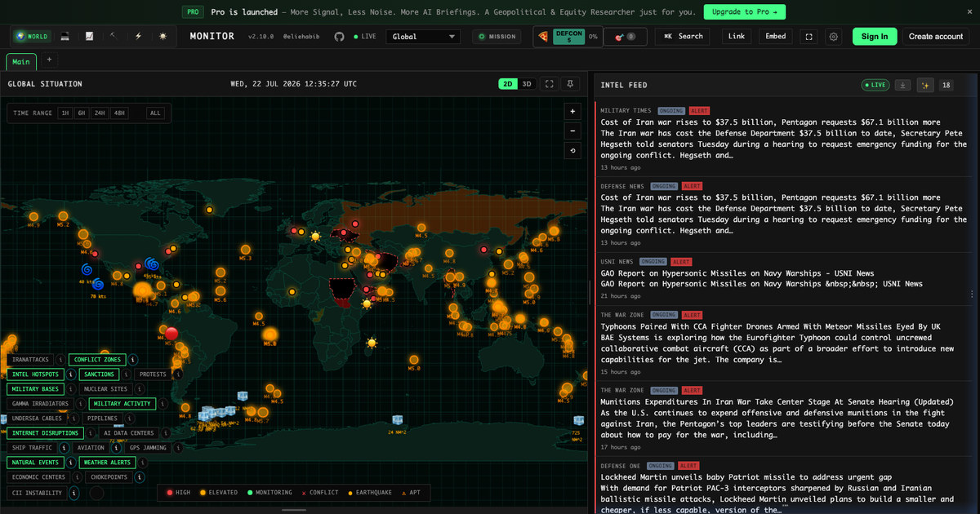Switch to the Tech variant laptop icon
This screenshot has width=980, height=514.
tap(65, 37)
